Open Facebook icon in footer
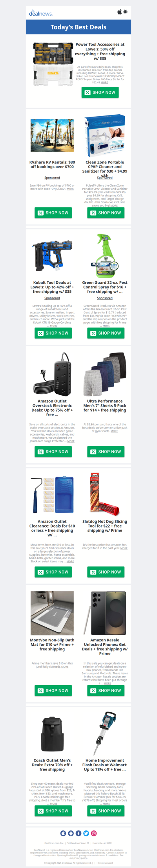This screenshot has height=868, width=157. click(78, 833)
